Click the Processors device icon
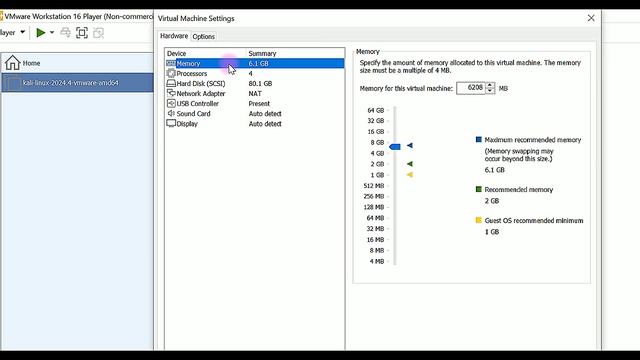The width and height of the screenshot is (640, 360). [x=171, y=73]
